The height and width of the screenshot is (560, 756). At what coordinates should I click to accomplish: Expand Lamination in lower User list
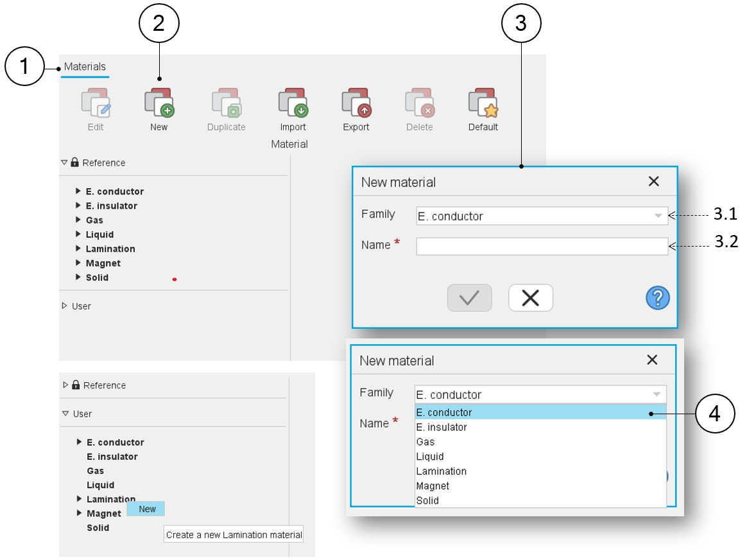click(79, 499)
